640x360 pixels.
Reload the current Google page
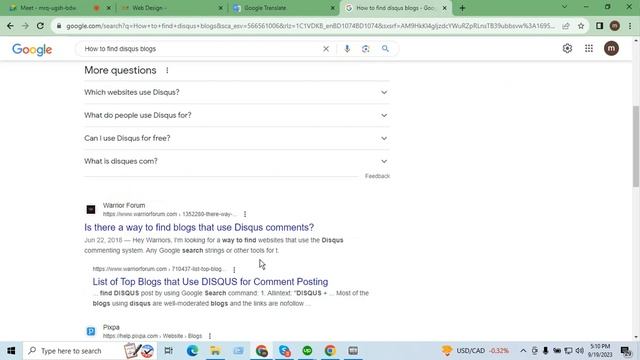coord(40,26)
